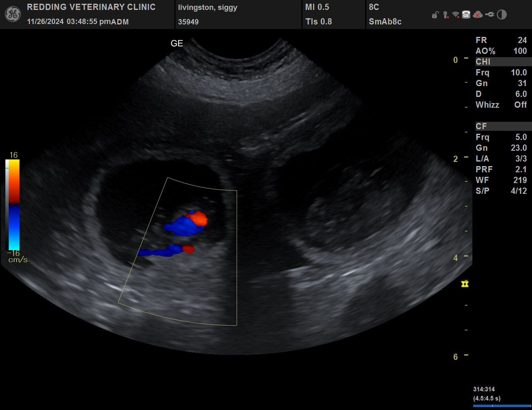
Task: Click the depth scale 6 marker
Action: [455, 357]
